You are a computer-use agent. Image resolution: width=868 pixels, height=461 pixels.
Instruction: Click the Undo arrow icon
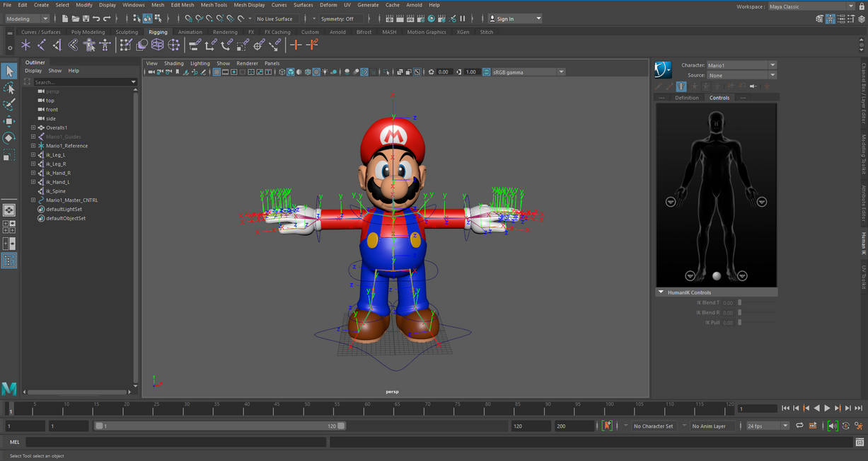pos(96,18)
